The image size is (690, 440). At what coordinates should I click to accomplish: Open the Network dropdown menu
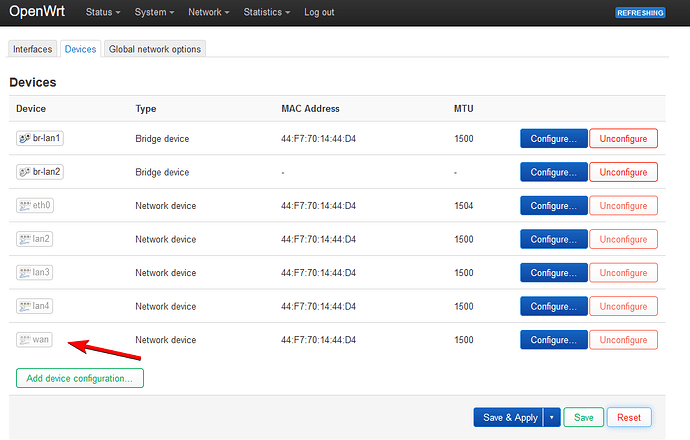209,12
